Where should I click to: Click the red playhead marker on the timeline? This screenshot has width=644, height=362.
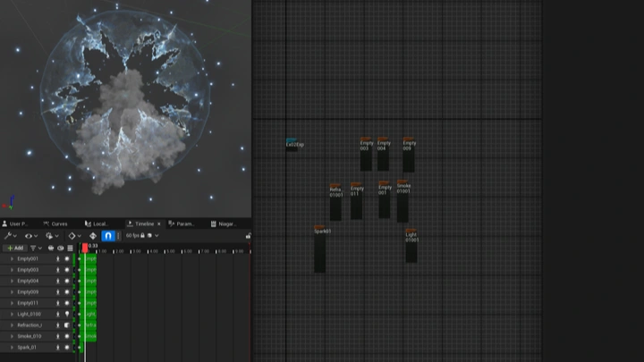click(x=85, y=248)
